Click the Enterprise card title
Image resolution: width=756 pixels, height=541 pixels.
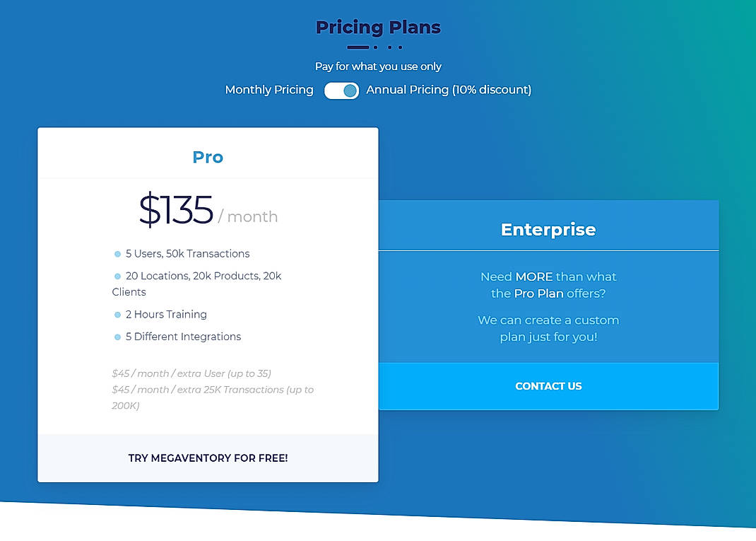click(548, 229)
